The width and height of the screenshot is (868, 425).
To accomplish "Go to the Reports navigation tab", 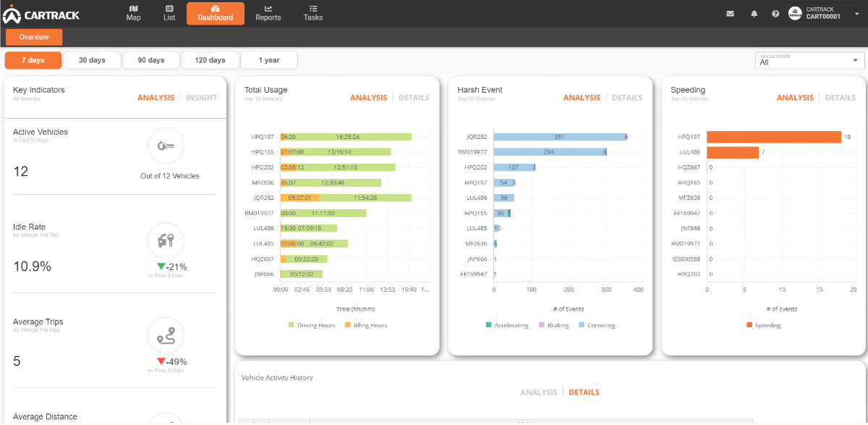I will [x=268, y=13].
